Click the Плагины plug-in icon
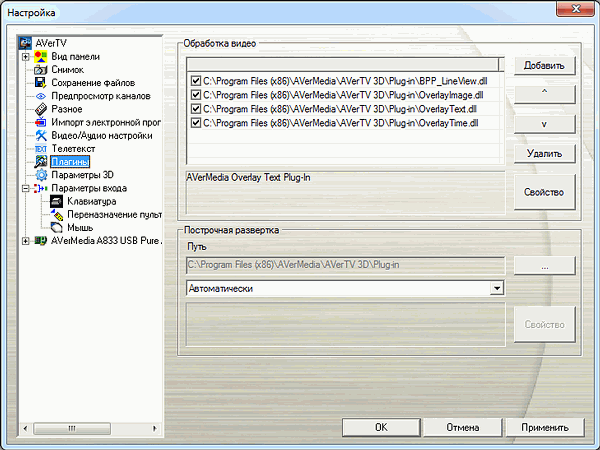600x450 pixels. coord(41,161)
